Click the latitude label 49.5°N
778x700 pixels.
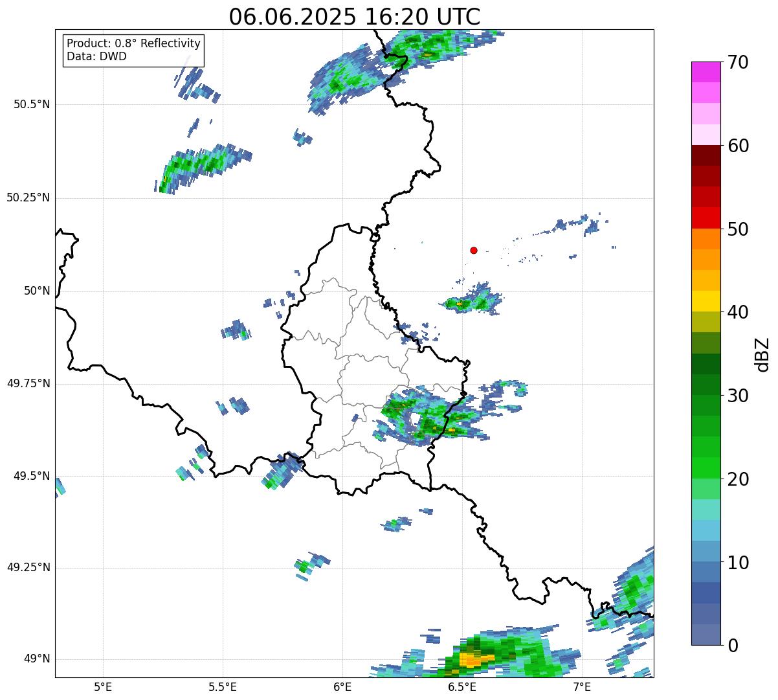tap(31, 477)
